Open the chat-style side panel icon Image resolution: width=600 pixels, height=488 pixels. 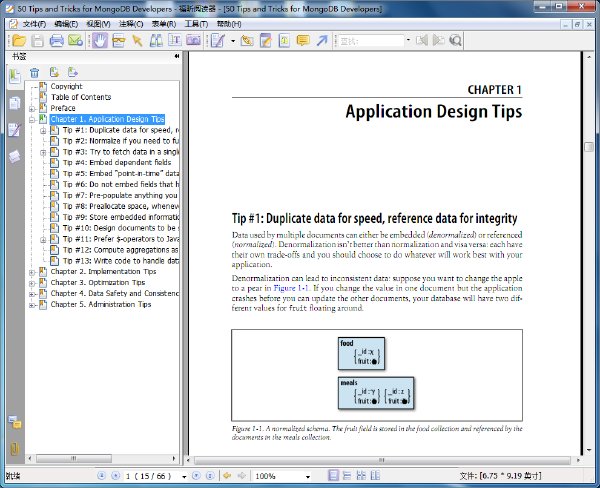(x=15, y=423)
